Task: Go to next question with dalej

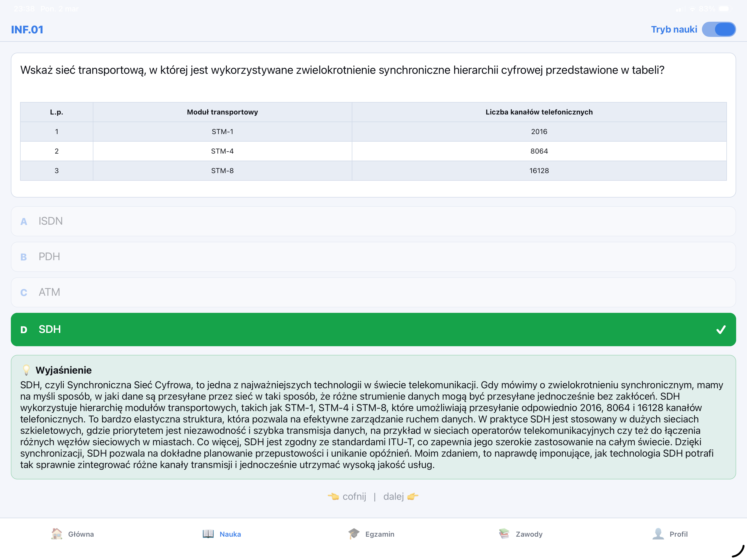Action: [x=393, y=496]
